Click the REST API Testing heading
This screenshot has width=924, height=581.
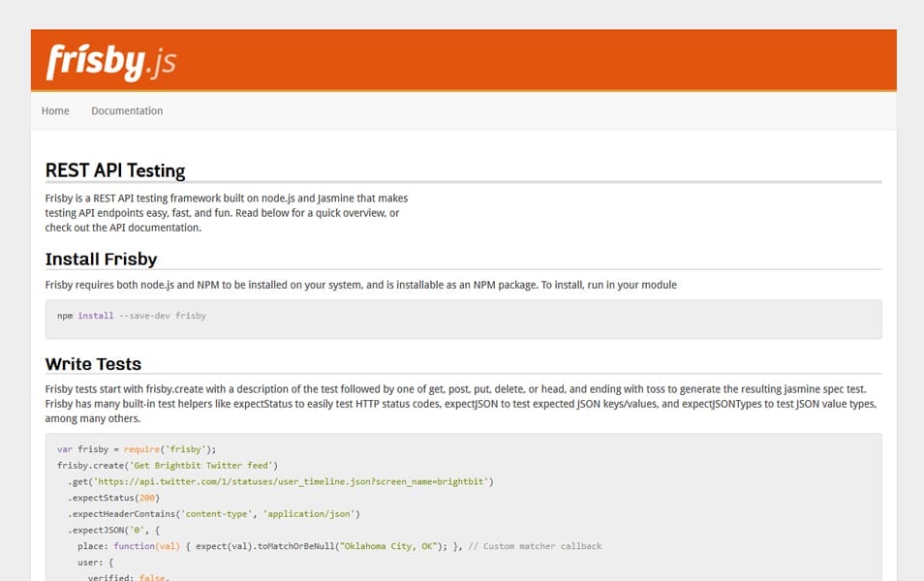(116, 170)
